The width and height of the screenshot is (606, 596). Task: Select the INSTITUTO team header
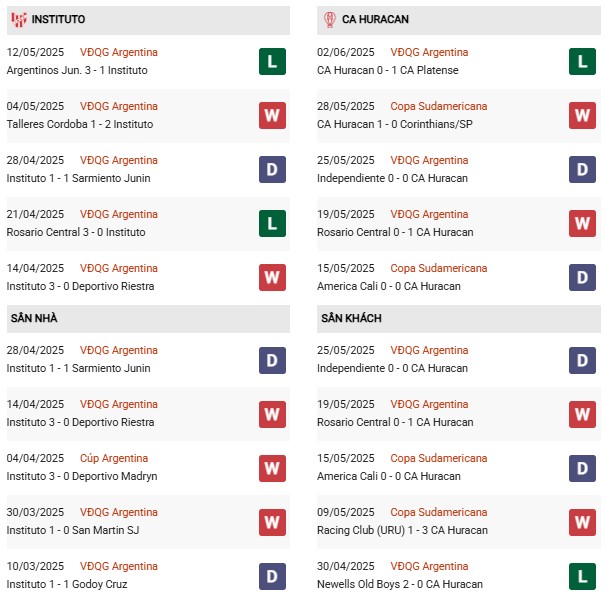[x=148, y=20]
